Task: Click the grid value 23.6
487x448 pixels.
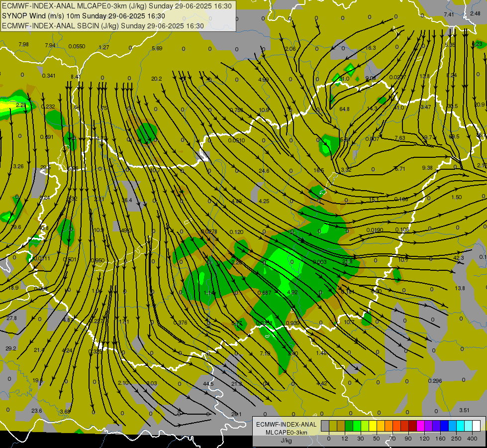Action: [x=37, y=411]
